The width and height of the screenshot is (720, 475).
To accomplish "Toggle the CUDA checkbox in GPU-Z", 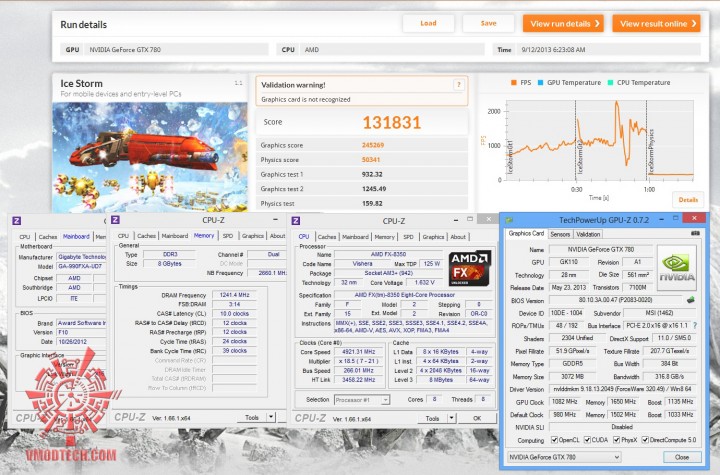I will pyautogui.click(x=587, y=440).
